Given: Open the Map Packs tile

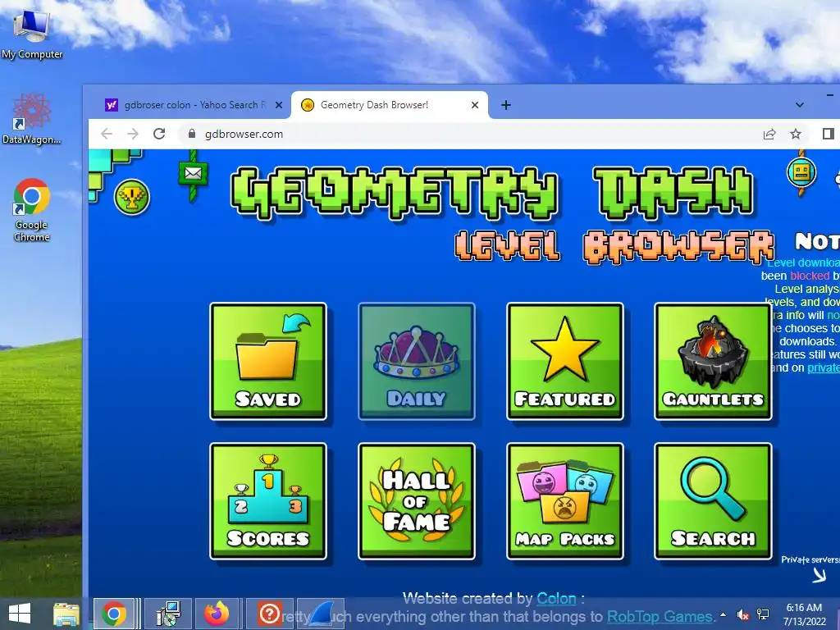Looking at the screenshot, I should [x=564, y=501].
